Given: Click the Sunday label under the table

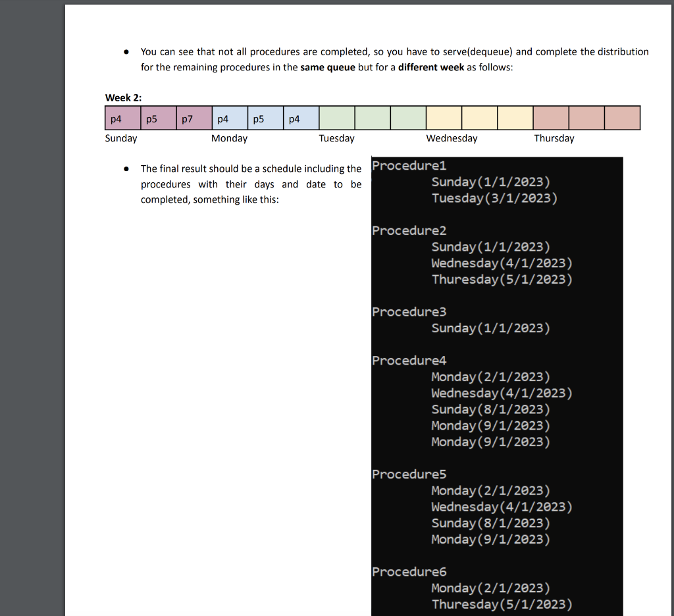Looking at the screenshot, I should [x=120, y=138].
